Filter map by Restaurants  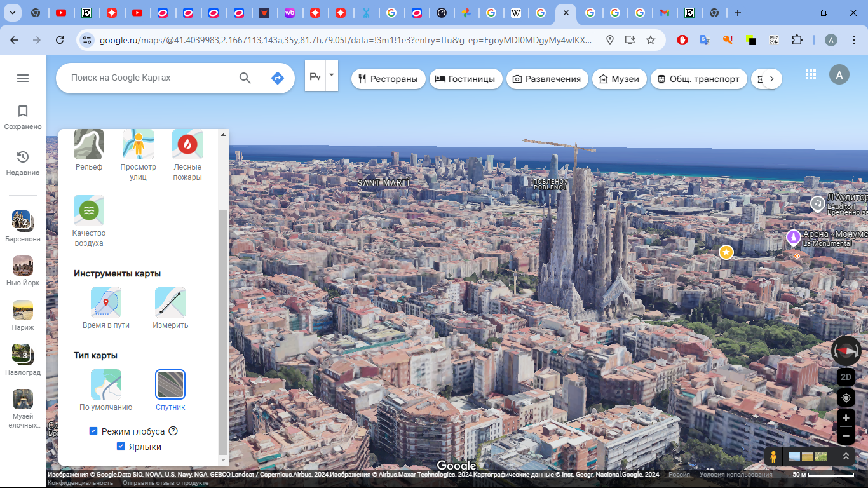388,79
